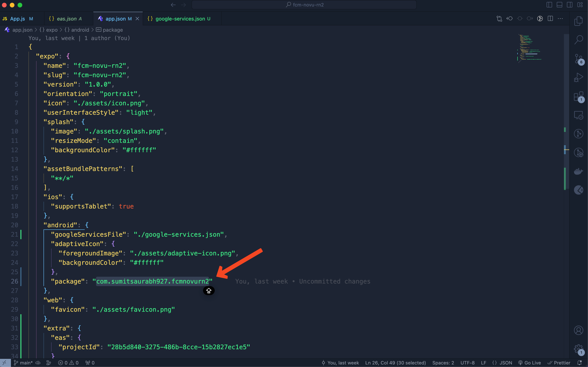Switch to the eas.json tab
Image resolution: width=588 pixels, height=367 pixels.
click(66, 19)
